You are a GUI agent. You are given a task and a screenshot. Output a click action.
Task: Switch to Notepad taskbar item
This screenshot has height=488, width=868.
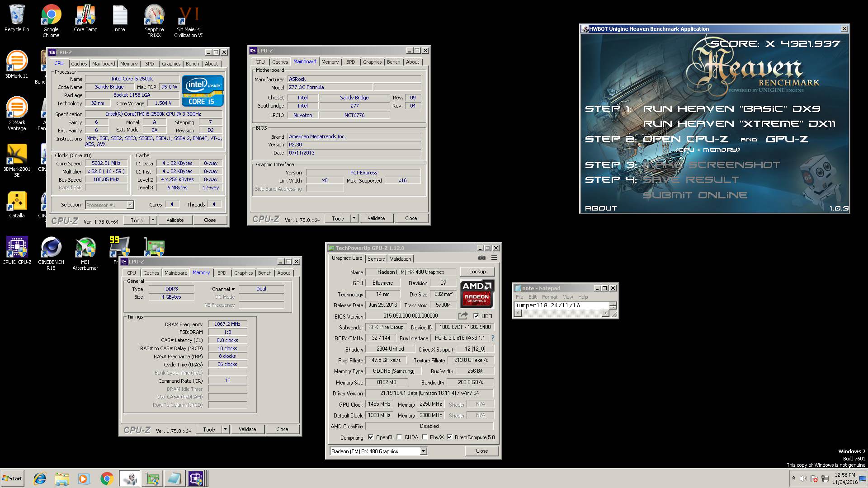pyautogui.click(x=174, y=479)
